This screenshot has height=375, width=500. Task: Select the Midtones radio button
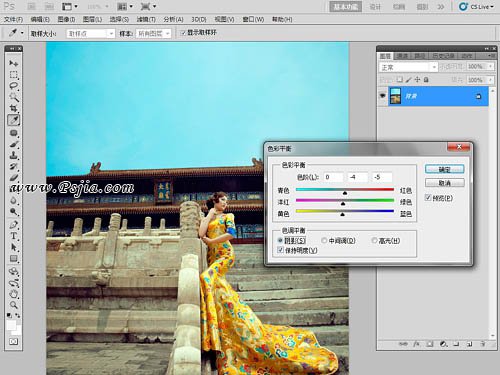coord(324,240)
